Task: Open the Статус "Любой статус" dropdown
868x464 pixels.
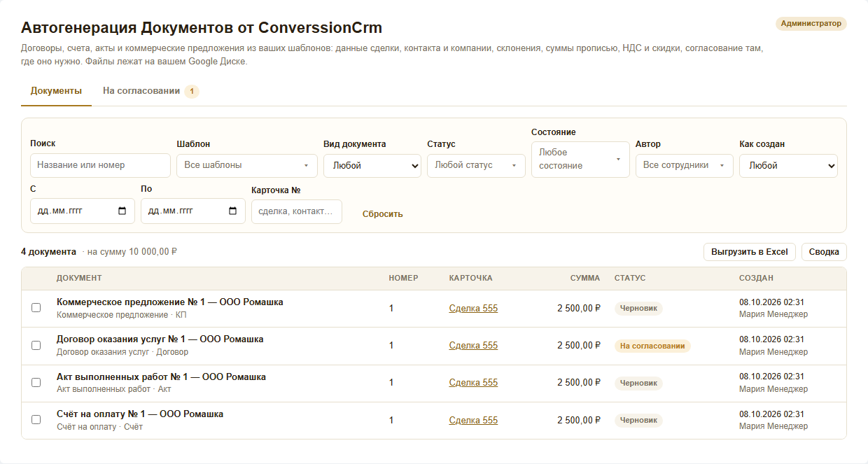Action: point(476,165)
